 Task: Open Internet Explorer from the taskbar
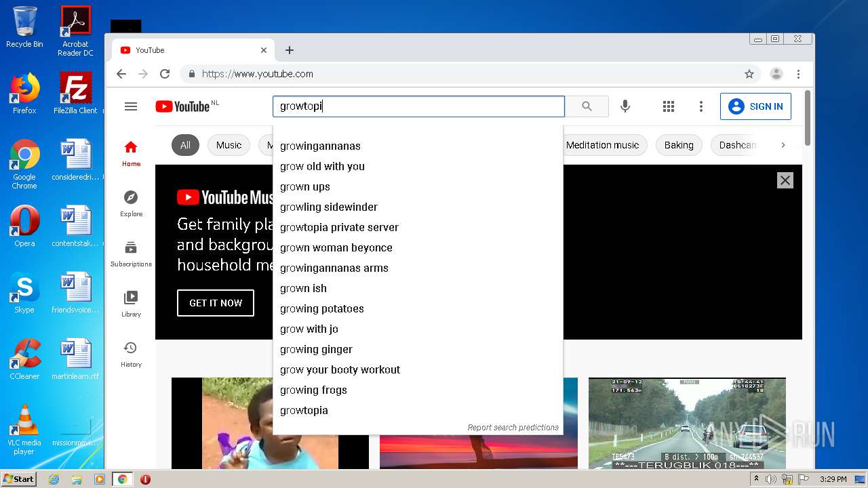click(x=54, y=479)
